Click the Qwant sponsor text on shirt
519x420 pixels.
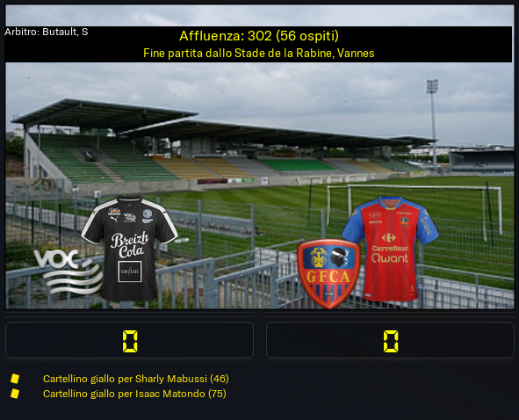[x=390, y=258]
